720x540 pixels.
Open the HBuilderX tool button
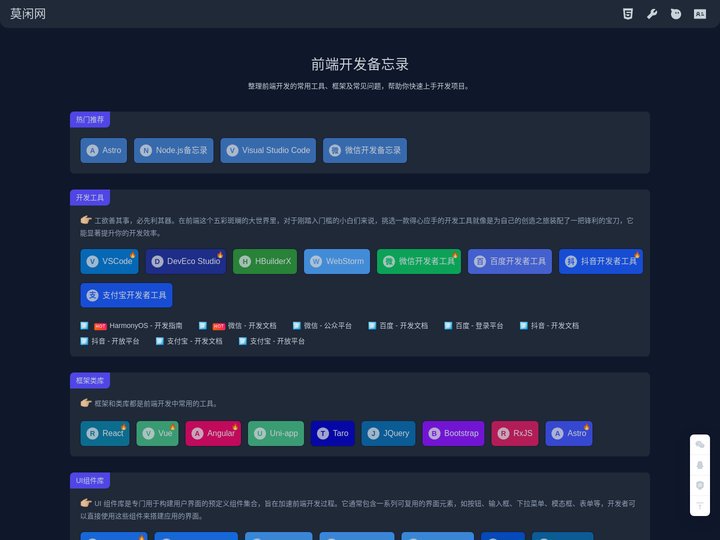[x=265, y=261]
